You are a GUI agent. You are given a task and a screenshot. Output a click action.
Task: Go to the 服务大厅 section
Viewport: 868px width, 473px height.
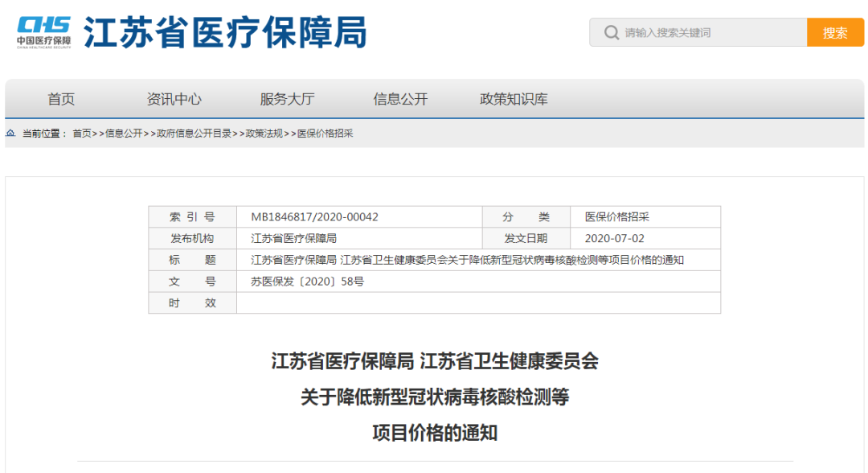[x=288, y=99]
